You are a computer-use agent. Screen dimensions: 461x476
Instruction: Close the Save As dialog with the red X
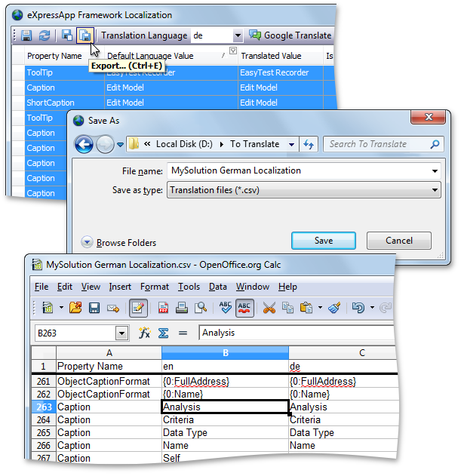point(429,117)
